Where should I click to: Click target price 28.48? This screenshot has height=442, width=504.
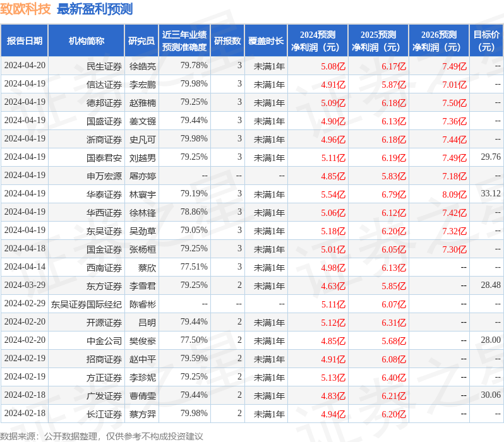click(x=491, y=285)
